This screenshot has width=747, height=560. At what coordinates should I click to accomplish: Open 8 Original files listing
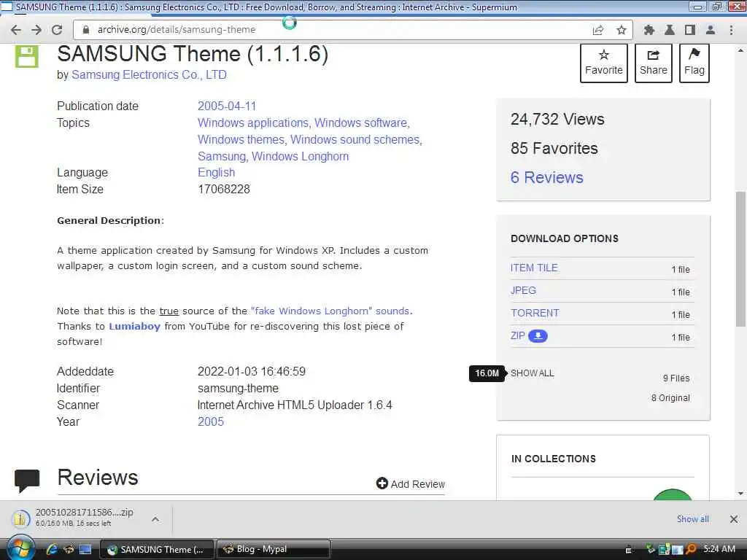coord(670,398)
